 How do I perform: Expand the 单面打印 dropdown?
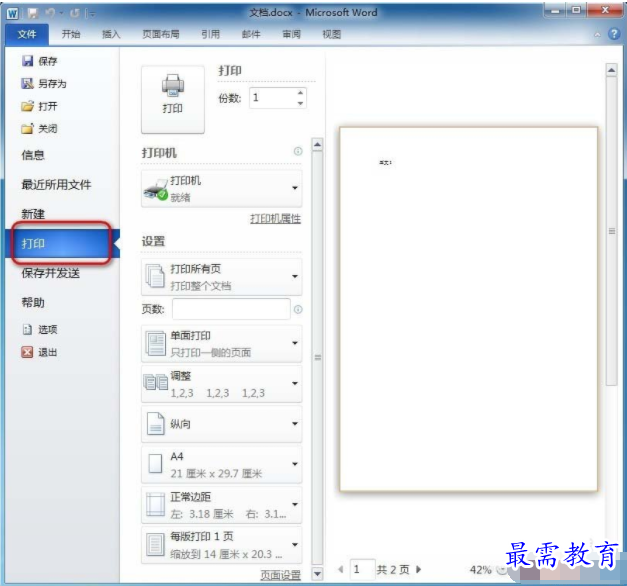click(222, 344)
